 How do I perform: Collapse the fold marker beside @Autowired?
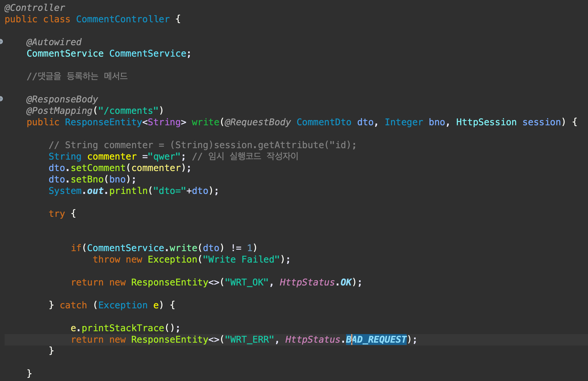(x=1, y=41)
